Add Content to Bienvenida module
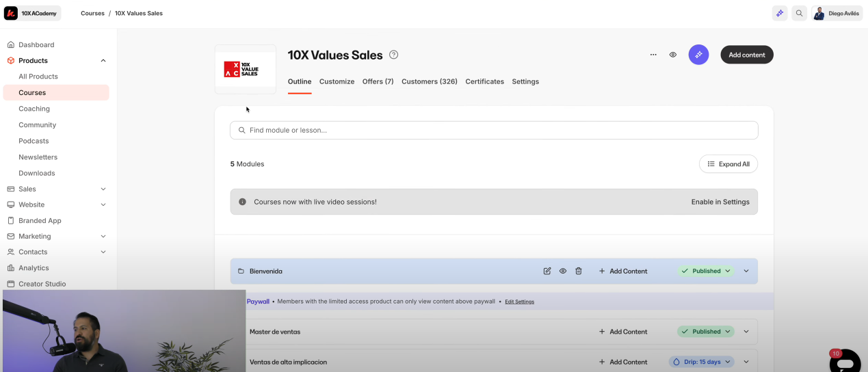The height and width of the screenshot is (372, 868). pos(623,271)
